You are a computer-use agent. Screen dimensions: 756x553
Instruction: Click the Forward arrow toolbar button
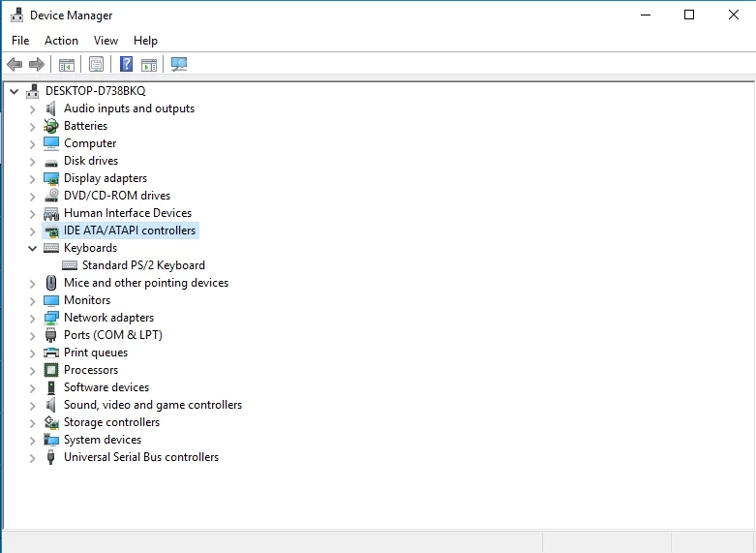tap(37, 65)
